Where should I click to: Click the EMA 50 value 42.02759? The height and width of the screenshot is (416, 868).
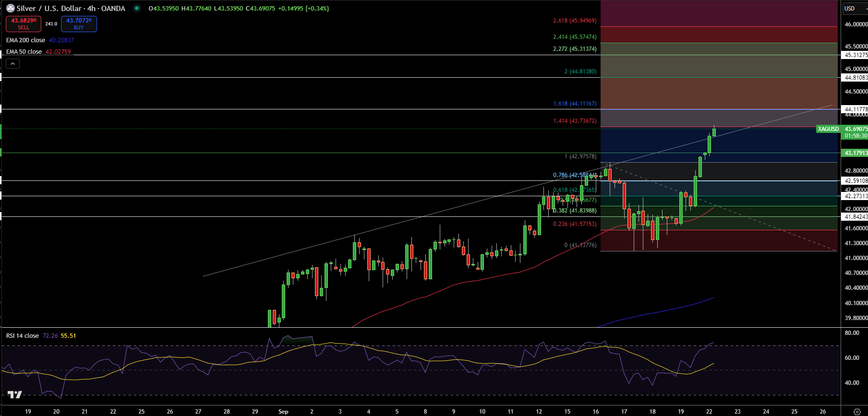58,51
